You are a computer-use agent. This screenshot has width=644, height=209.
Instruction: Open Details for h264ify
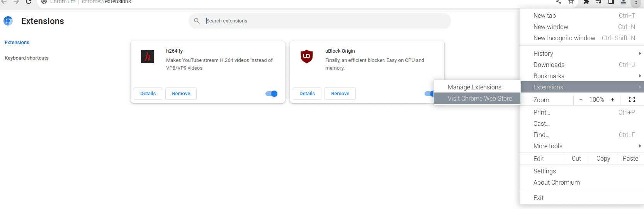coord(148,94)
